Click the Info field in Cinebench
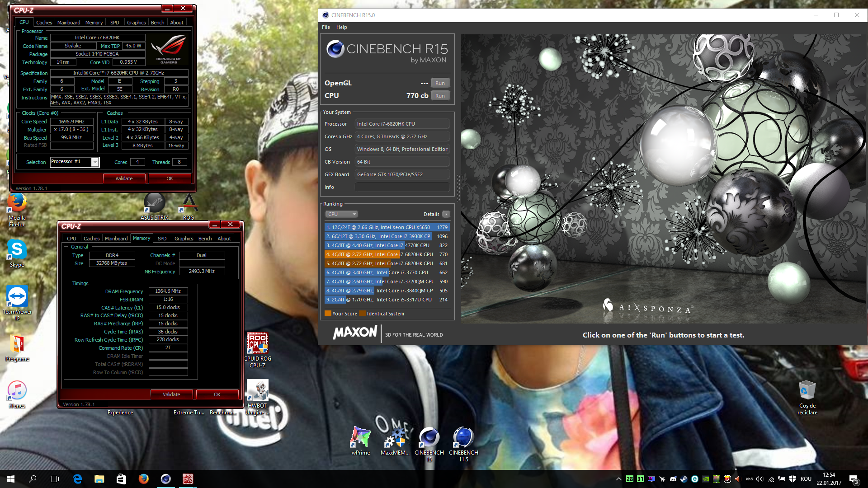868x488 pixels. [x=402, y=187]
